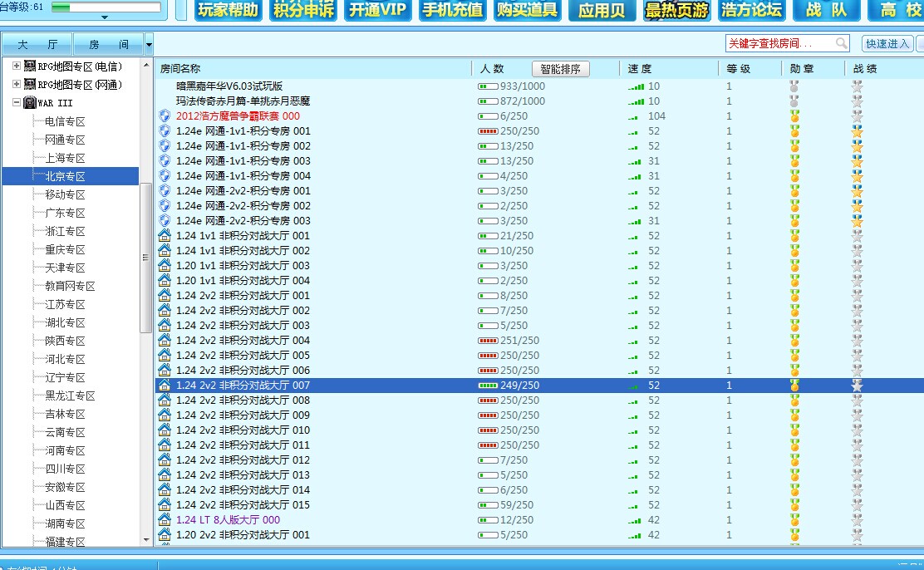This screenshot has height=570, width=924.
Task: Click the magnifier search icon
Action: coord(842,43)
